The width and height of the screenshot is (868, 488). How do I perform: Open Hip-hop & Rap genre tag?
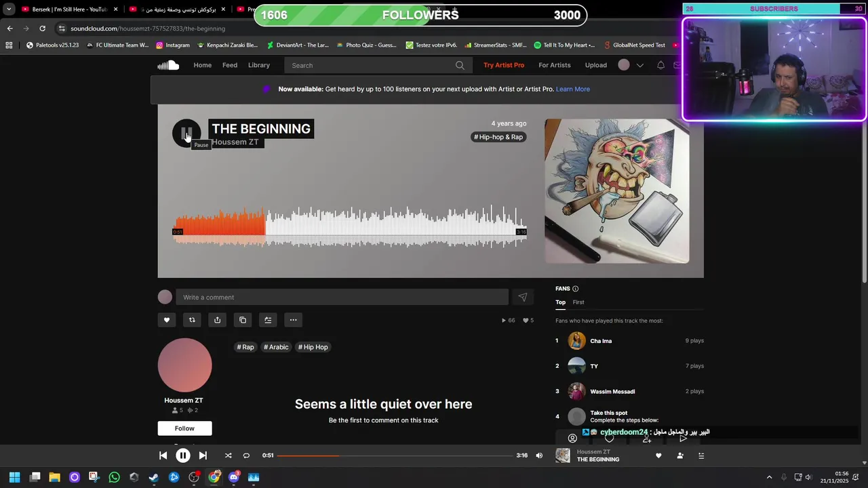click(498, 137)
